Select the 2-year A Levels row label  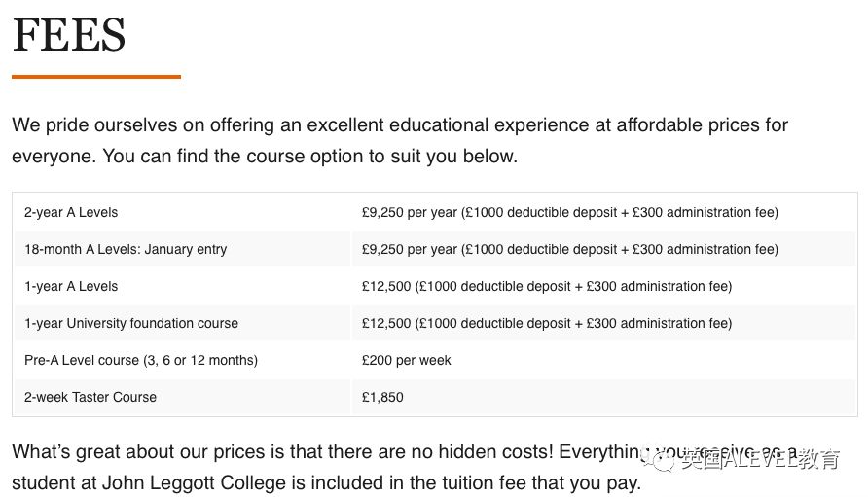[x=71, y=213]
